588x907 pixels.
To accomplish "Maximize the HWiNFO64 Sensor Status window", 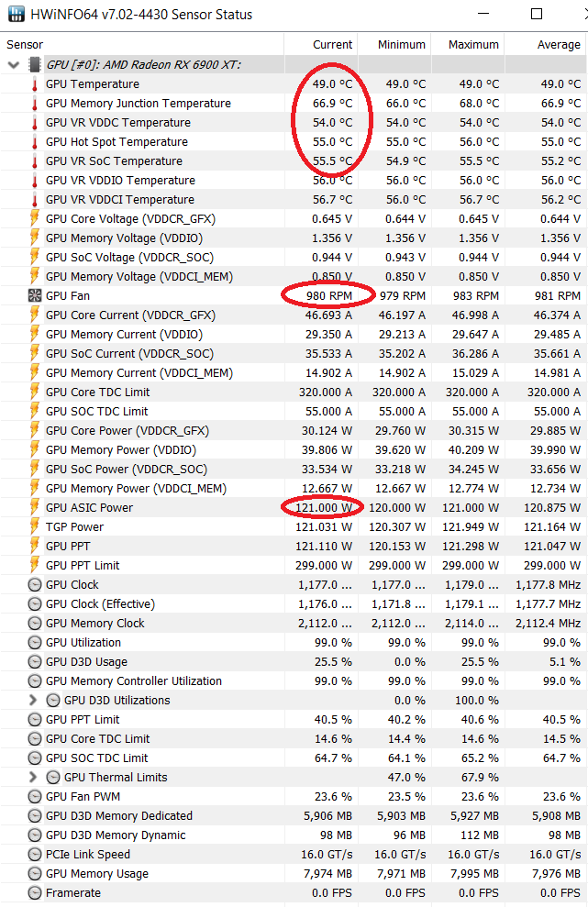I will [x=537, y=14].
